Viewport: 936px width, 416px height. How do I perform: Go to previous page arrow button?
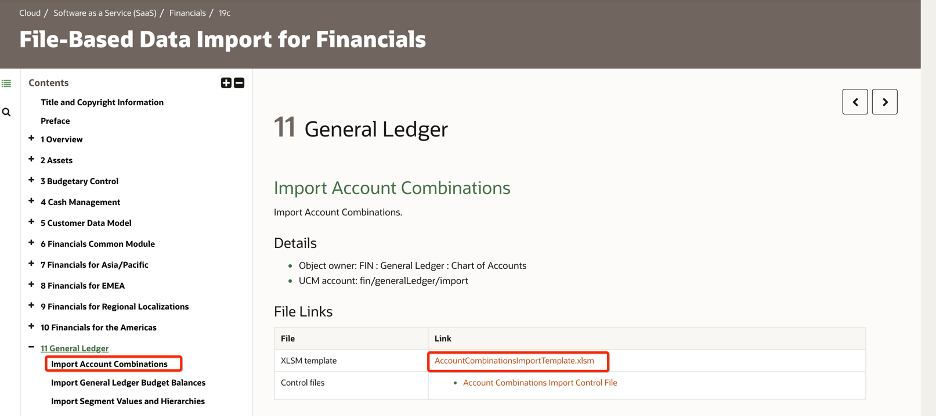[x=855, y=101]
